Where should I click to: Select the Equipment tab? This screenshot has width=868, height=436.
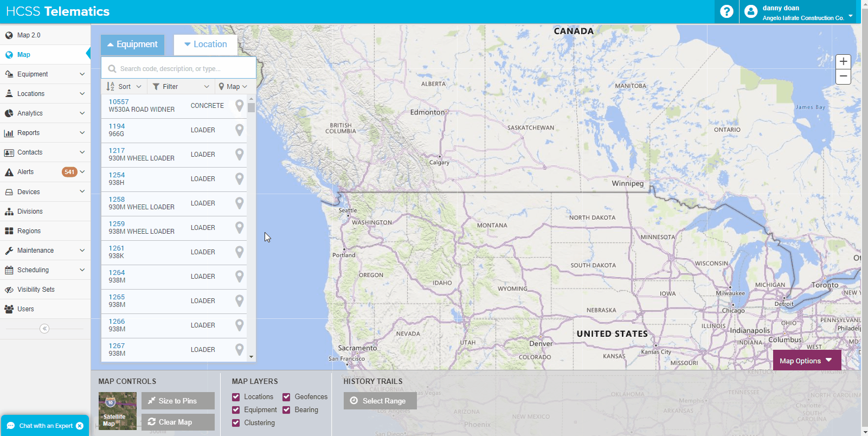(x=132, y=44)
